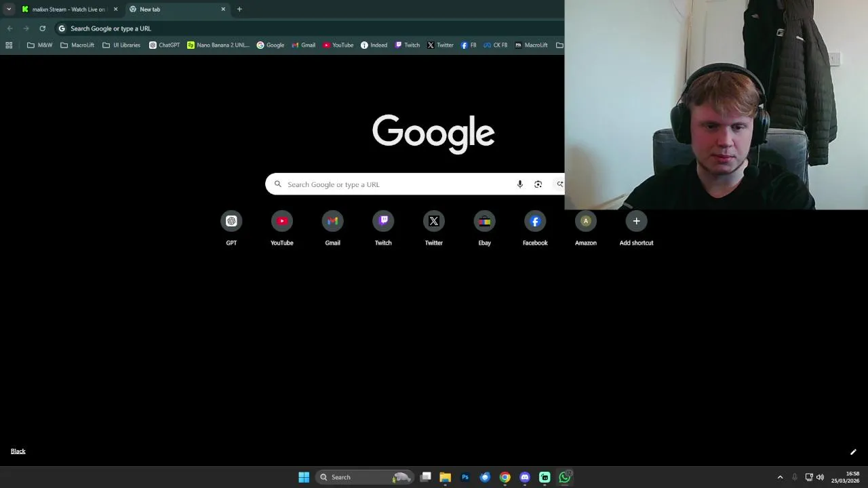This screenshot has width=868, height=488.
Task: Open Task View on the taskbar
Action: click(426, 477)
